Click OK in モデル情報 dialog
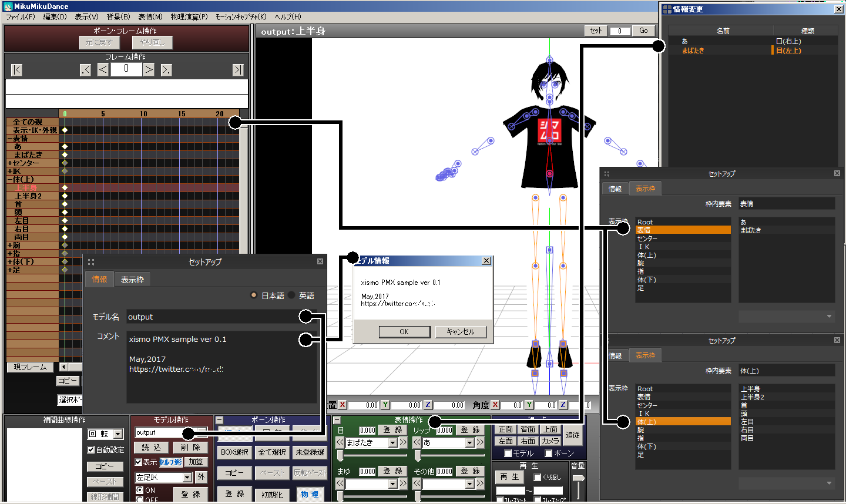 tap(404, 332)
